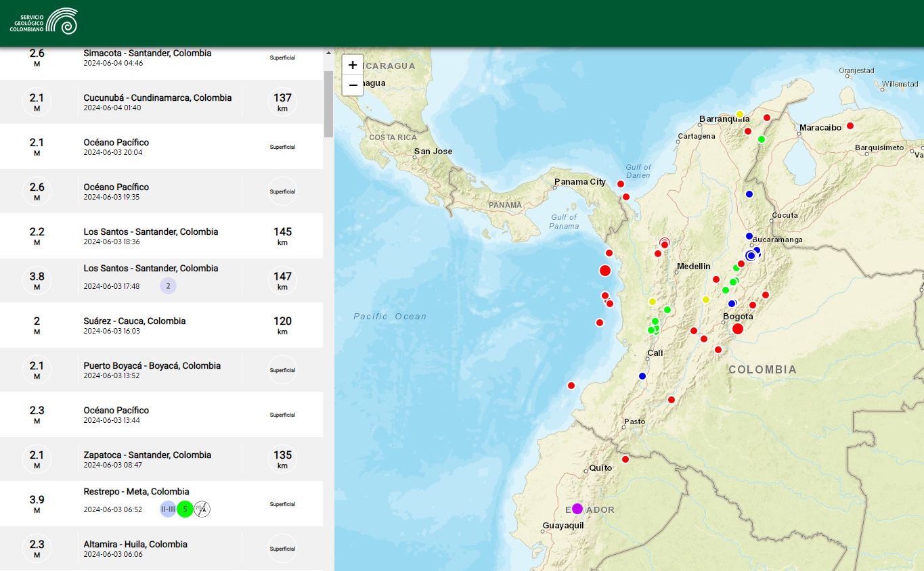Click the large red marker on the Pacific coast

pyautogui.click(x=604, y=270)
